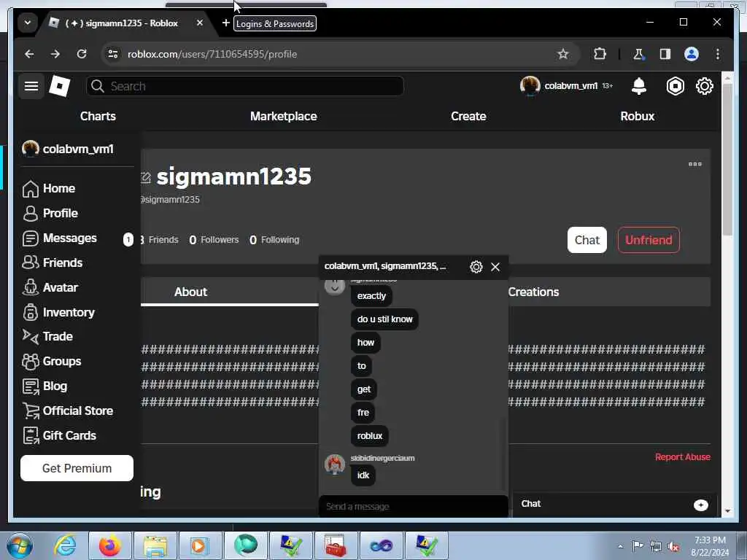The height and width of the screenshot is (560, 747).
Task: Open the notifications bell
Action: click(638, 86)
